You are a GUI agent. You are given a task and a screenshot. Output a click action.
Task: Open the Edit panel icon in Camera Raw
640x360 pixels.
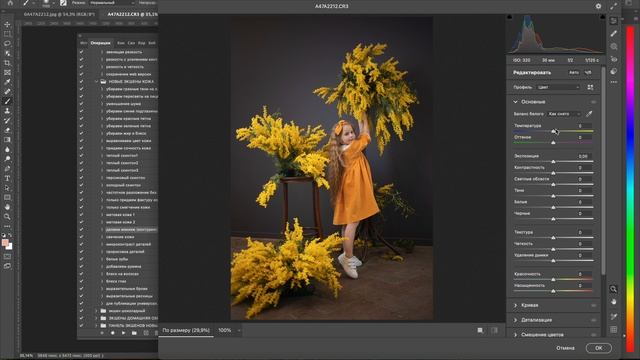613,21
